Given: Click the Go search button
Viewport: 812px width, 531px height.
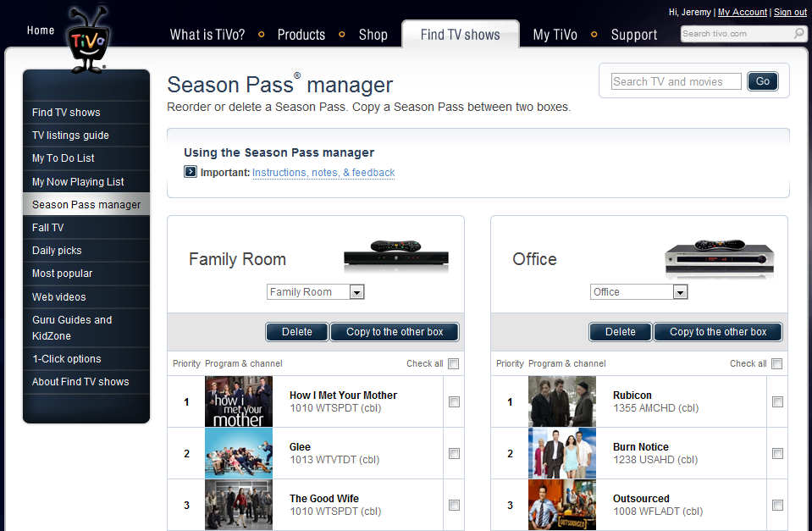Looking at the screenshot, I should tap(762, 81).
